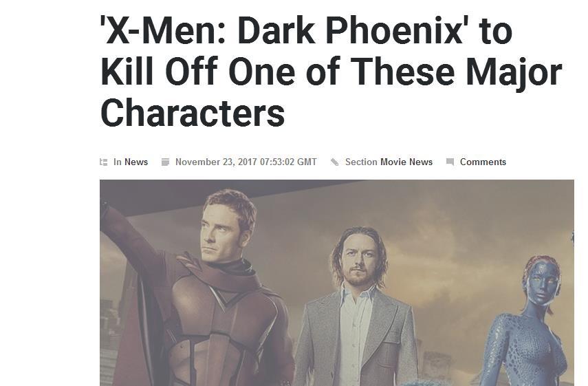Click the speech bubble icon beside Comments
Image resolution: width=588 pixels, height=386 pixels.
click(x=450, y=162)
